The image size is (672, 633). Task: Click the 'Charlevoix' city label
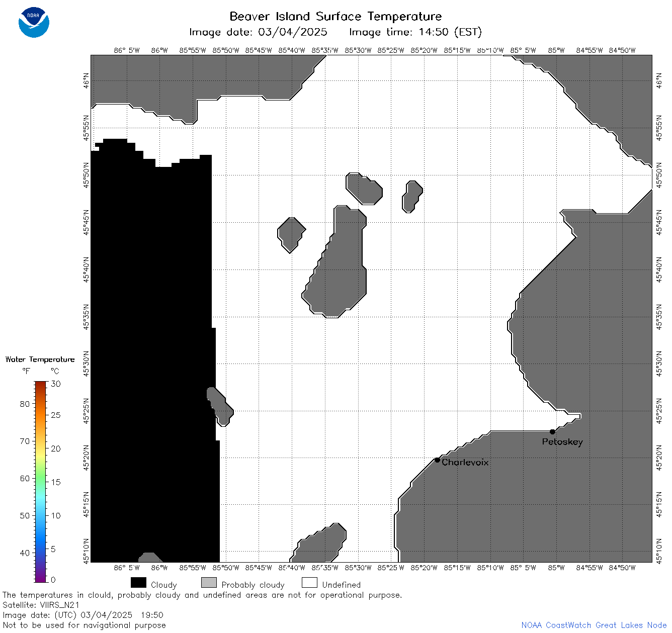click(465, 462)
